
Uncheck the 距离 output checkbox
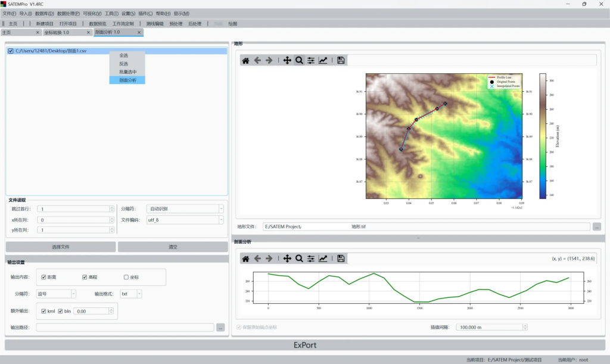click(x=44, y=277)
